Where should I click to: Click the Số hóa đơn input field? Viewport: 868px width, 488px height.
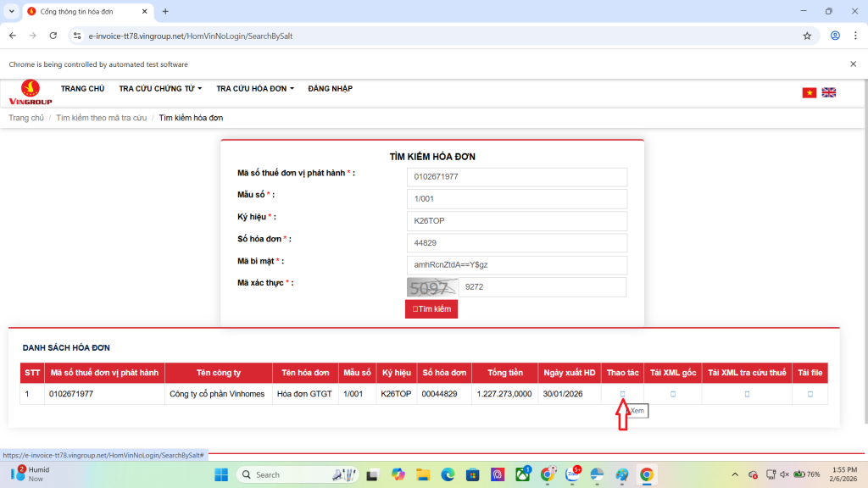[516, 243]
